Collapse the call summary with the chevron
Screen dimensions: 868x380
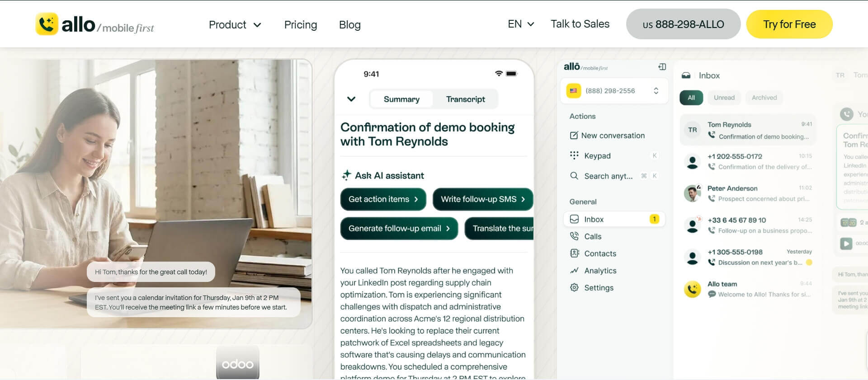pyautogui.click(x=351, y=99)
